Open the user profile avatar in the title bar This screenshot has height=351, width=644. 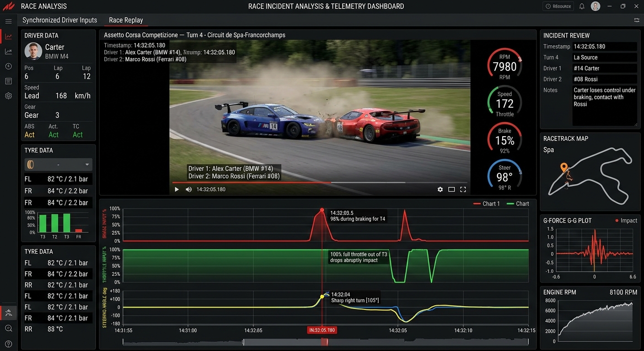(x=595, y=6)
